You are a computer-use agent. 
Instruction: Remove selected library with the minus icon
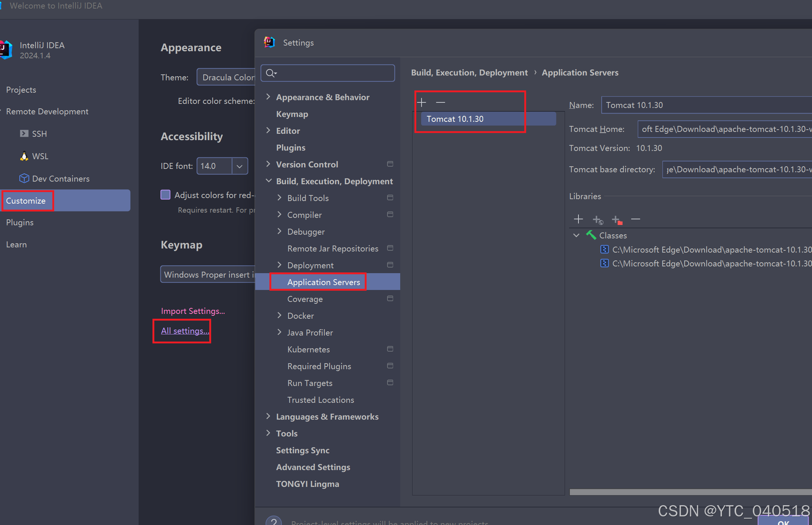(x=635, y=219)
